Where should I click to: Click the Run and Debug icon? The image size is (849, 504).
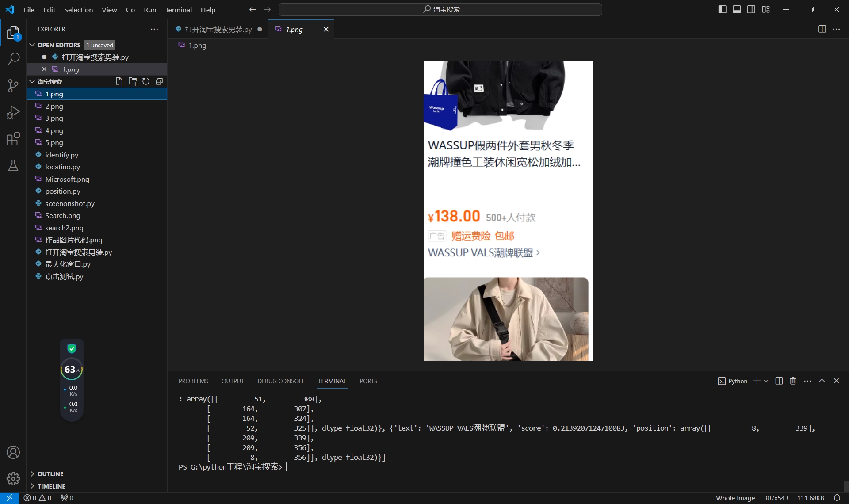(x=13, y=113)
